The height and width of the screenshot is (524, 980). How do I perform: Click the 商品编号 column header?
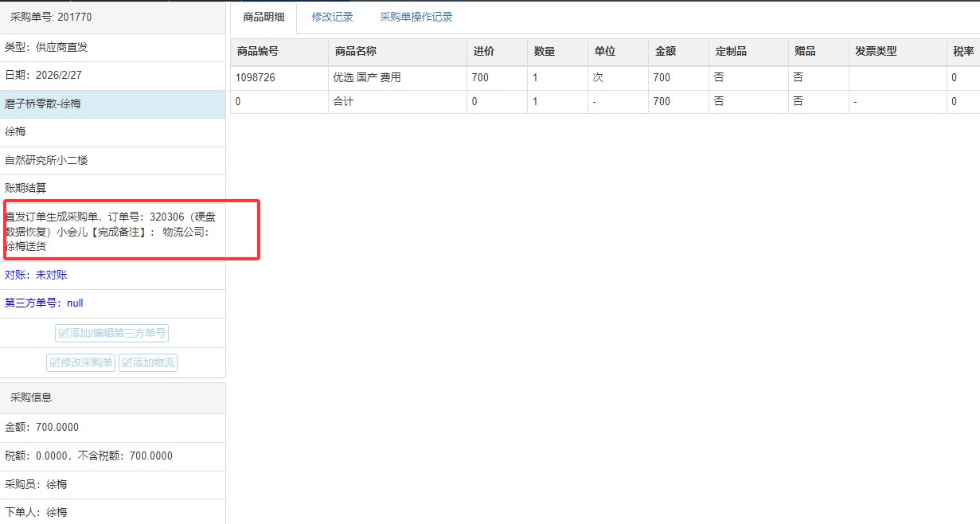(257, 52)
